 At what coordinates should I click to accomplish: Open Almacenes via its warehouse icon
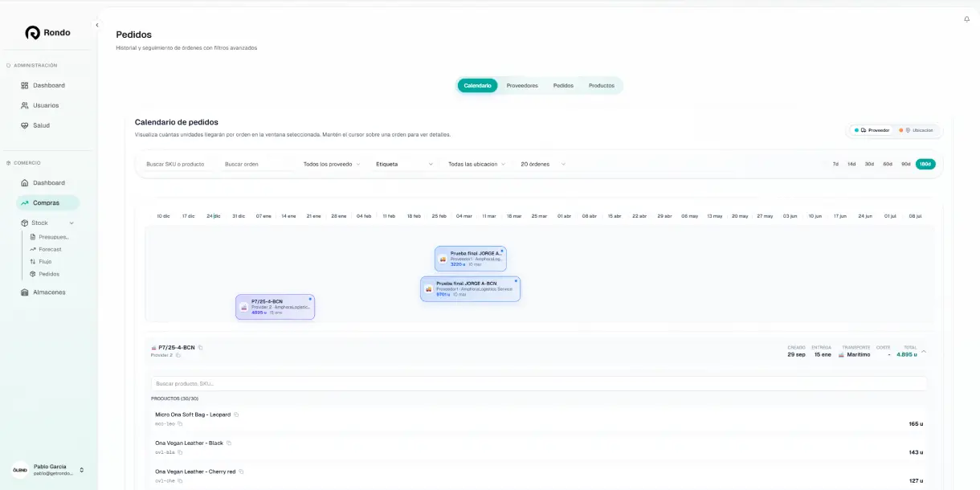click(x=25, y=292)
